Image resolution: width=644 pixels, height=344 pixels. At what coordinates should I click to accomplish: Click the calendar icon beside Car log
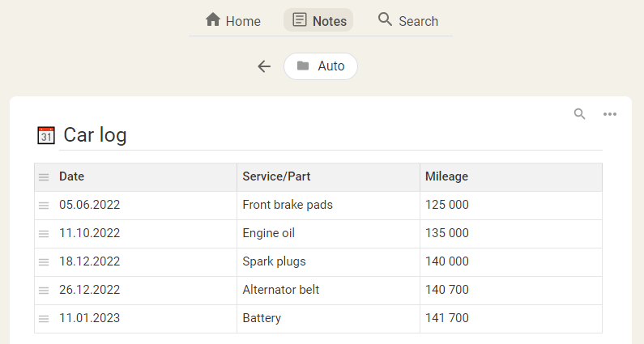click(46, 135)
